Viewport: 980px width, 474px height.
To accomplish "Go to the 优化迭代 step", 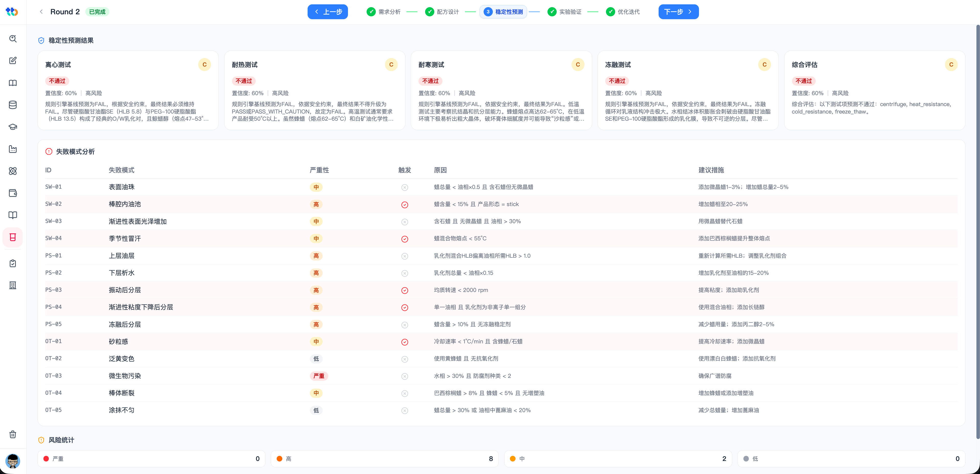I will [623, 12].
